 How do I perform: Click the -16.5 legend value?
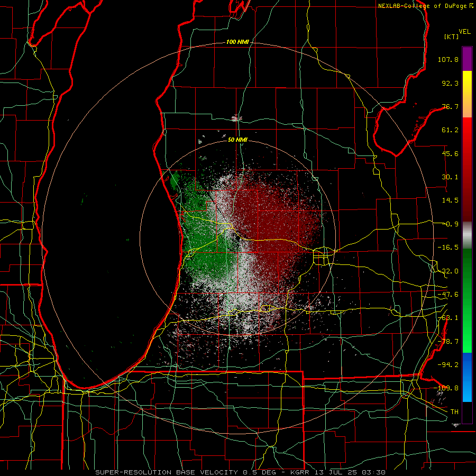click(x=448, y=248)
